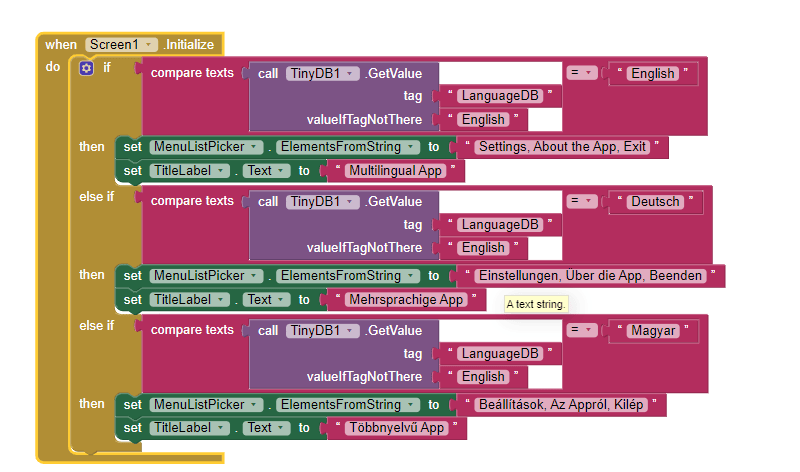800x472 pixels.
Task: Select the 'Multilingual App' text string
Action: (x=395, y=170)
